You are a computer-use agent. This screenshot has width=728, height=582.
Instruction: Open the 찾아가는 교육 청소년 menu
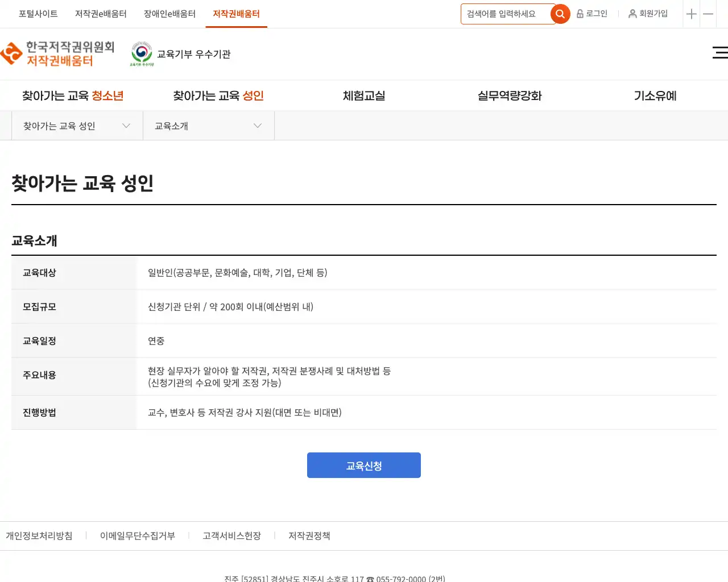pos(73,95)
